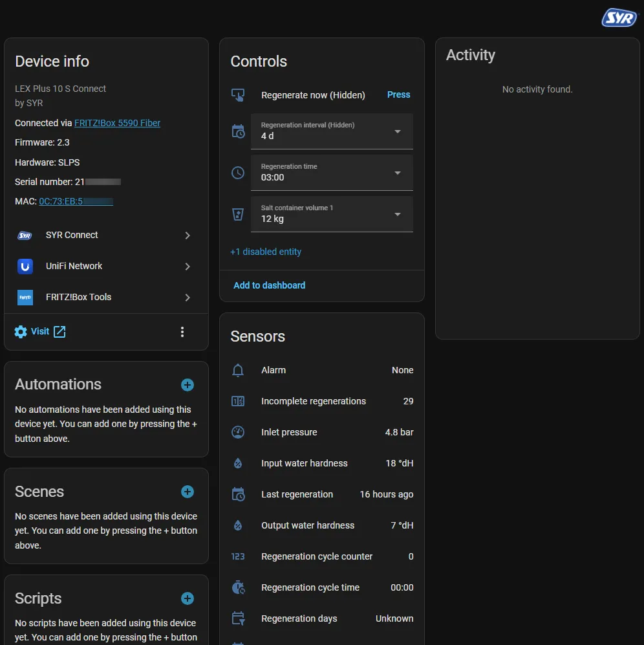Click the Regeneration interval calendar-clock icon
Screen dimensions: 644x645
point(238,131)
